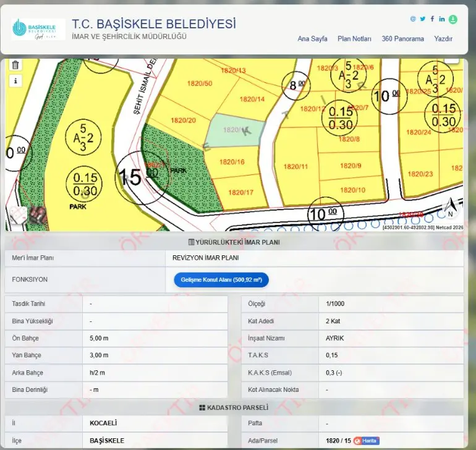Screen dimensions: 476x450
Task: Click the ŞEHİT İSMAİL street name label
Action: coord(146,87)
